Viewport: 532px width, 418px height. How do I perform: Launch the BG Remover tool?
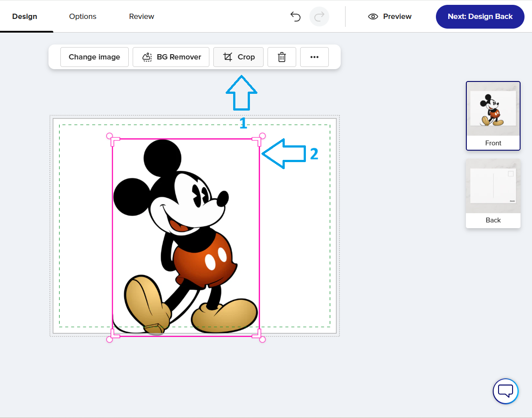click(171, 57)
